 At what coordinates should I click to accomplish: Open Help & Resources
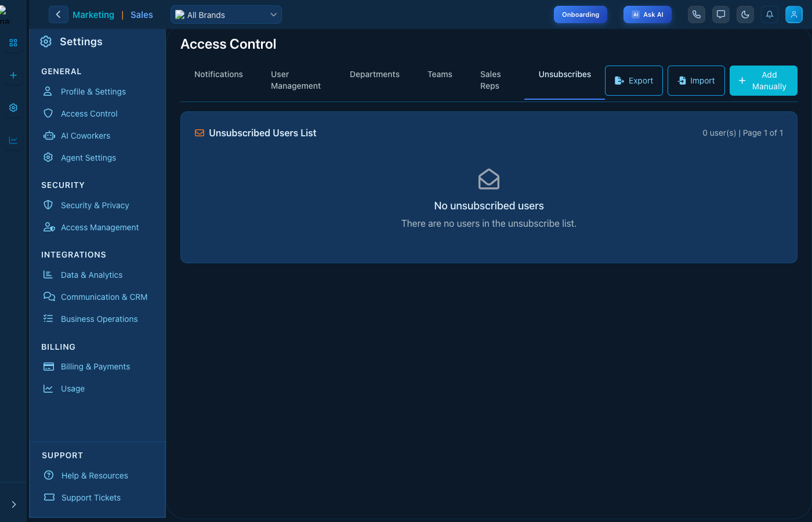pos(95,476)
